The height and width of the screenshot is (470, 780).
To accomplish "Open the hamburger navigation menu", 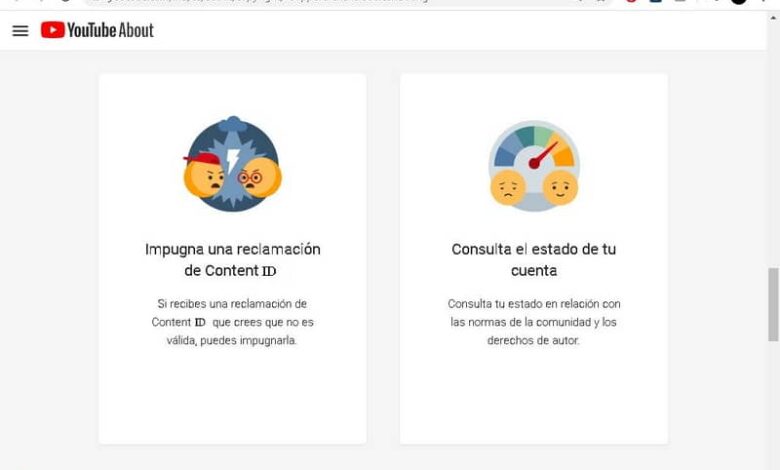I will (x=20, y=31).
